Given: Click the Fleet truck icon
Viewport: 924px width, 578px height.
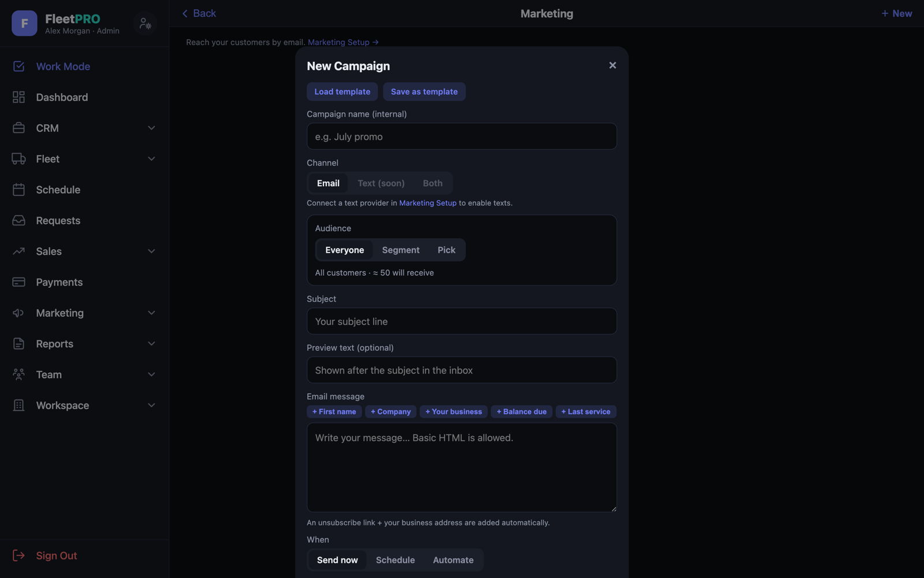Looking at the screenshot, I should point(18,159).
